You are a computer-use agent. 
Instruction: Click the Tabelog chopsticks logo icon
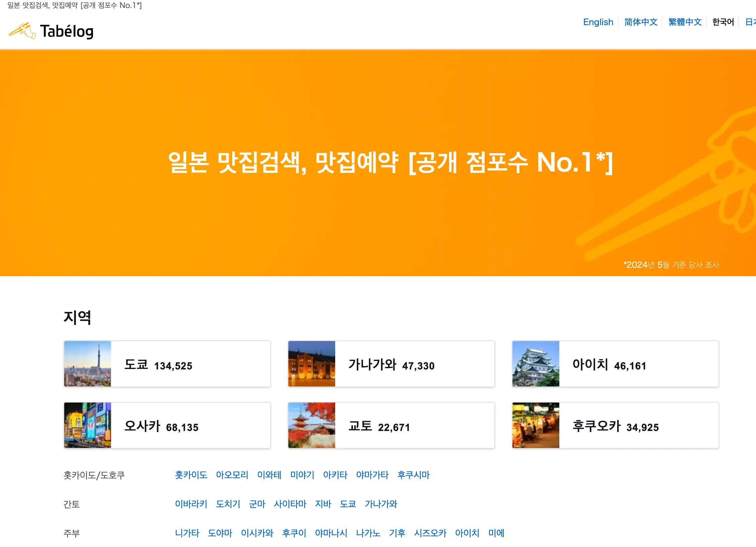pyautogui.click(x=22, y=31)
